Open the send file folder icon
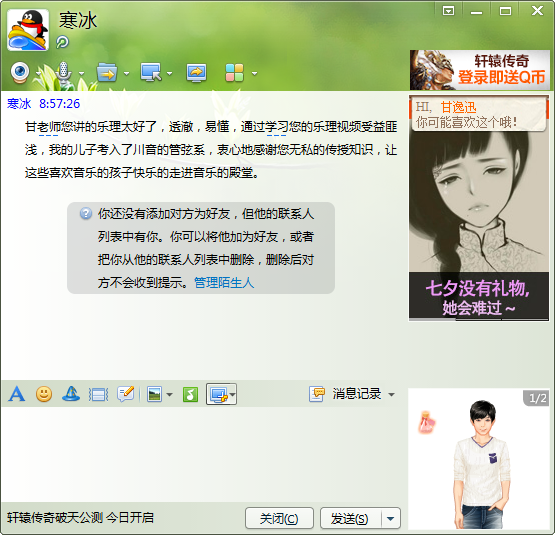This screenshot has height=535, width=555. click(107, 73)
